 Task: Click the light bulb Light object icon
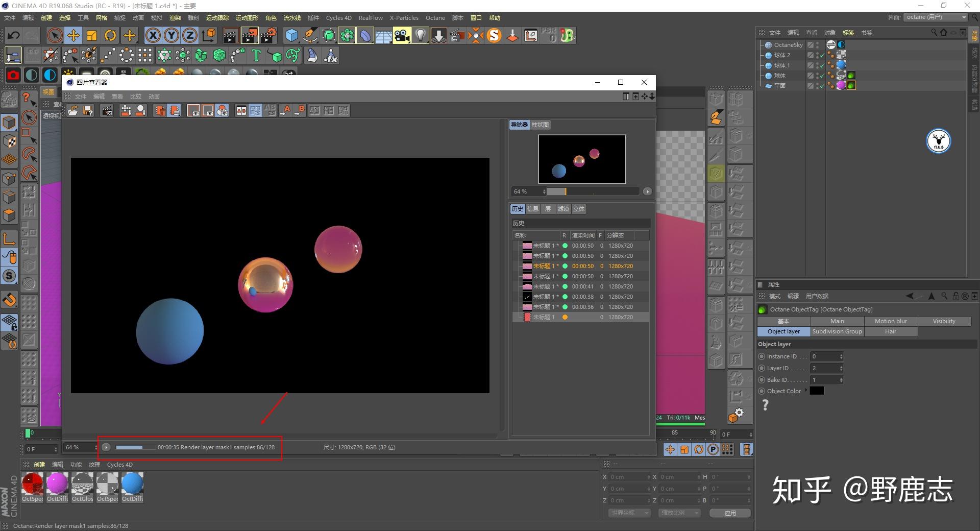(420, 35)
